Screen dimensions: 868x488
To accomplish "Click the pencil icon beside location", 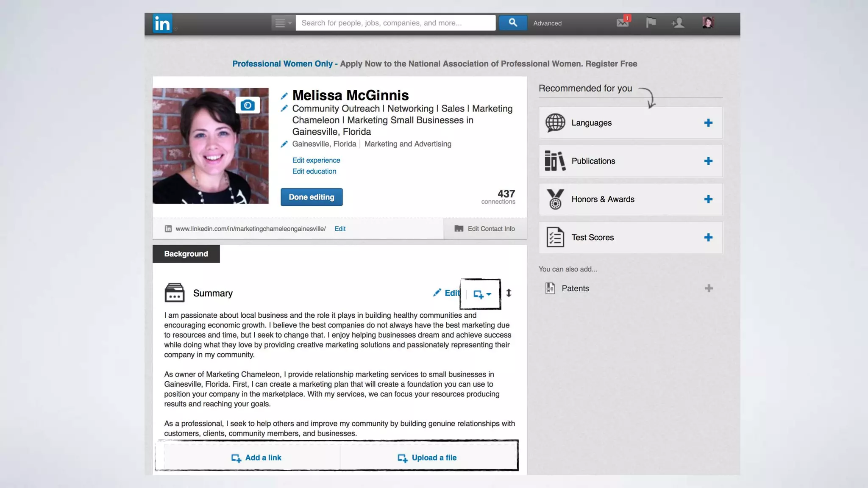I will click(284, 144).
